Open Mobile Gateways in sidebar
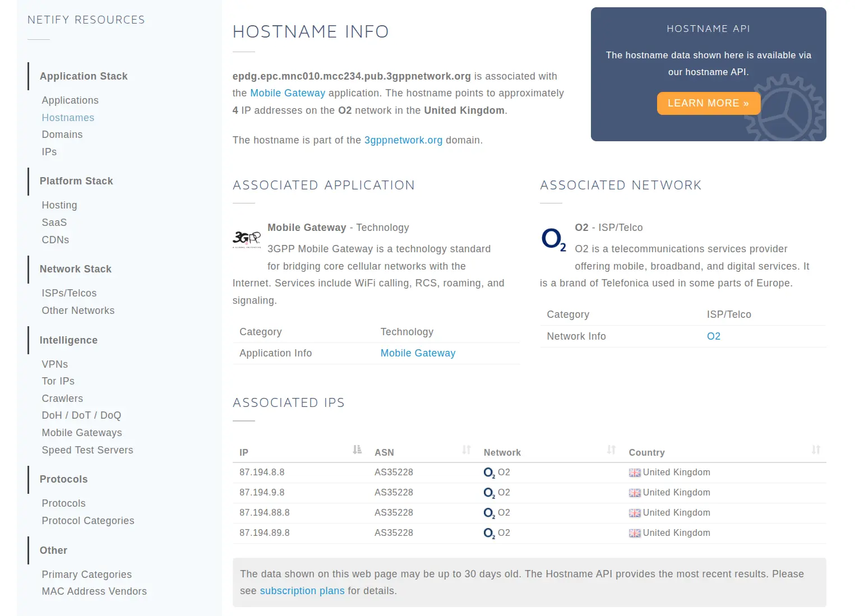 point(82,433)
